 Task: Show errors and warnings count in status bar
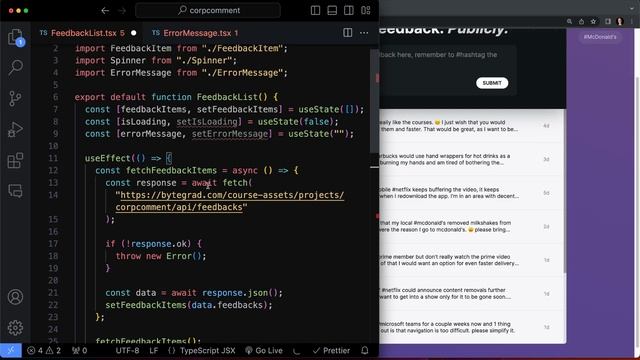pos(44,350)
